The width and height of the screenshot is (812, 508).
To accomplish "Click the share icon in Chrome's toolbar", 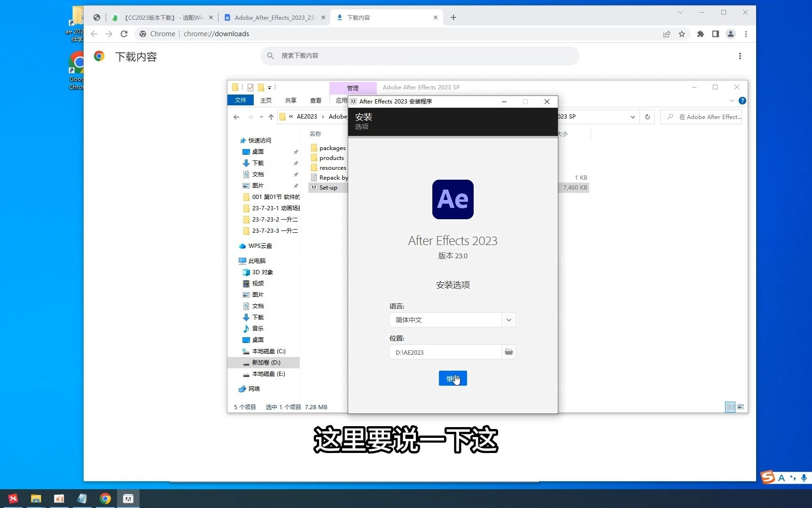I will (x=667, y=34).
